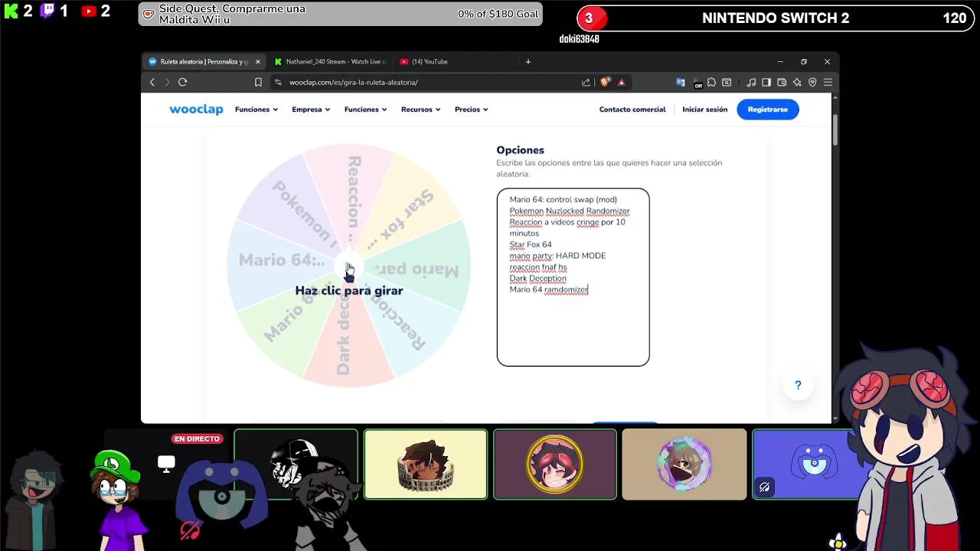Click the Twitch logo in the stream overlay
The image size is (980, 551).
click(47, 11)
